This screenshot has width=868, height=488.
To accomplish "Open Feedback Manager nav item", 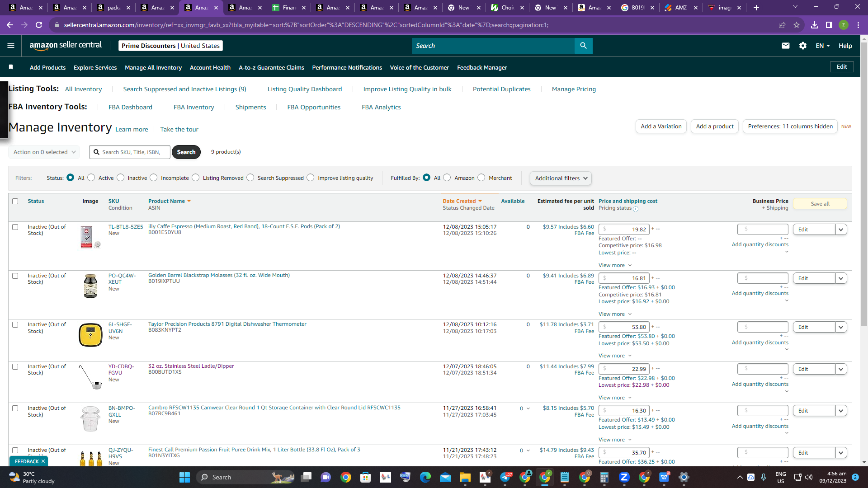I will [x=482, y=67].
